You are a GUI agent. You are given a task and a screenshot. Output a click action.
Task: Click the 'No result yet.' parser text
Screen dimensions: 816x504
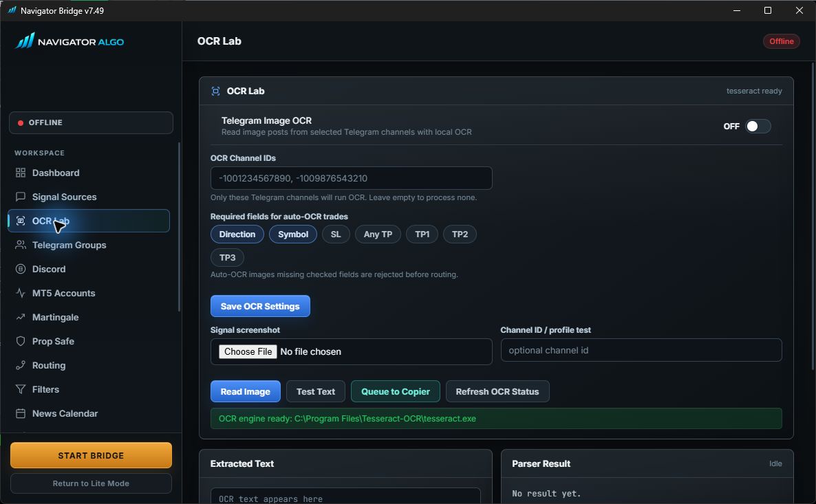[x=546, y=493]
